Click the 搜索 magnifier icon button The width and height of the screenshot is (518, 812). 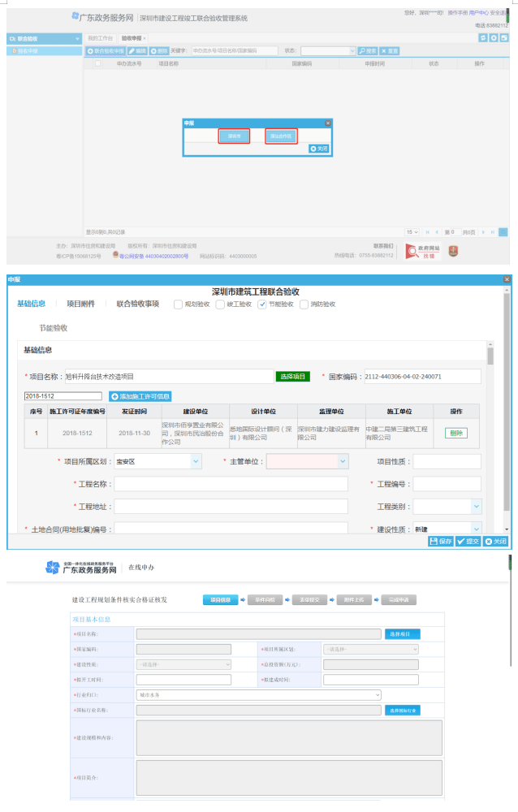(362, 50)
